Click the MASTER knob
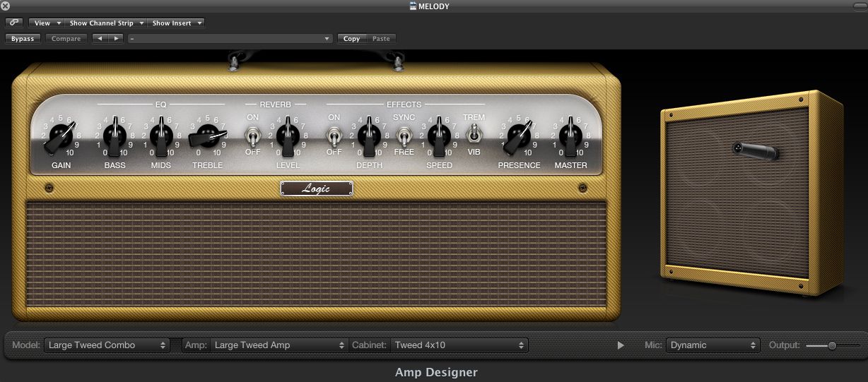Viewport: 868px width, 382px height. tap(570, 135)
